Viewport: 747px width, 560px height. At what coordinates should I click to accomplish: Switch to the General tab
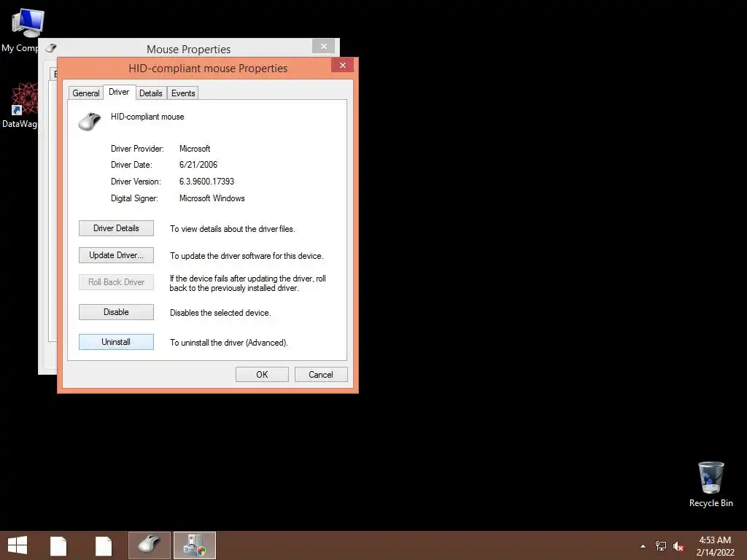pos(86,93)
